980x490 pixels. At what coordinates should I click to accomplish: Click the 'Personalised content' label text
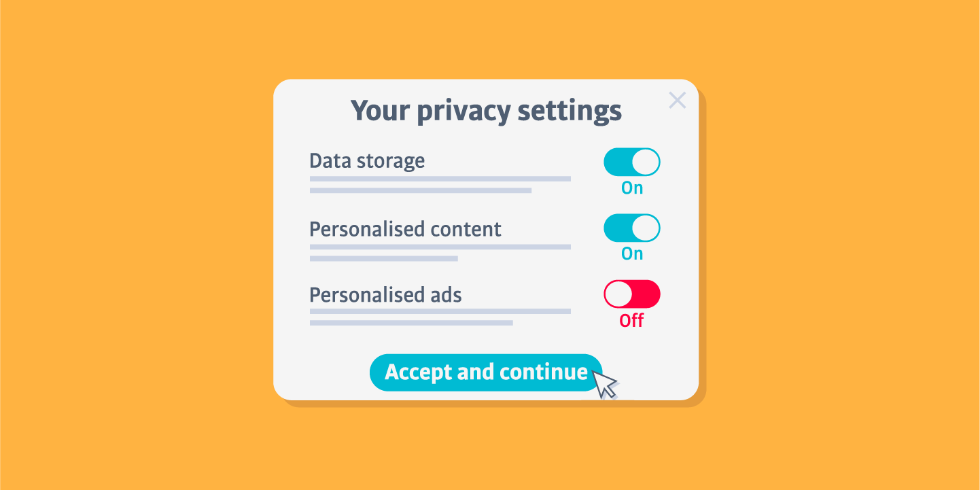(405, 229)
